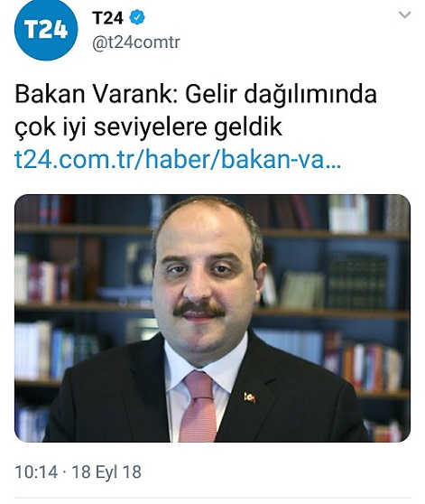Click the separator line below the timestamp

pos(213,498)
